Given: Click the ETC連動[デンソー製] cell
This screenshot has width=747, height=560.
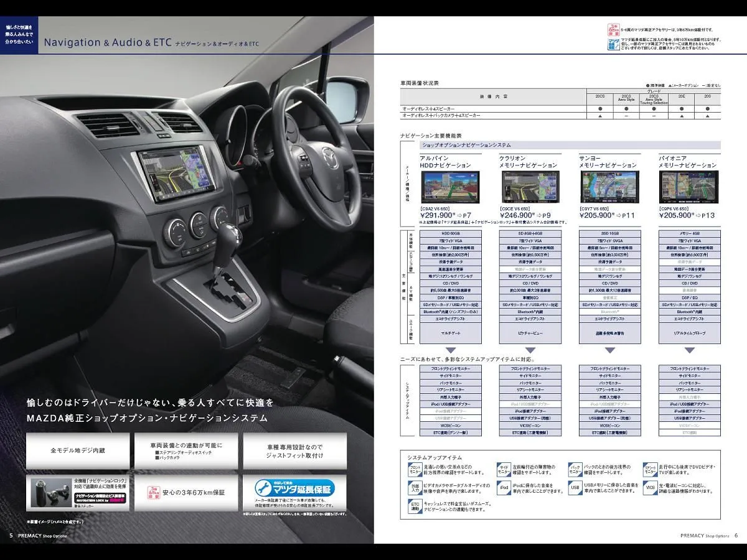Looking at the screenshot, I should click(451, 432).
